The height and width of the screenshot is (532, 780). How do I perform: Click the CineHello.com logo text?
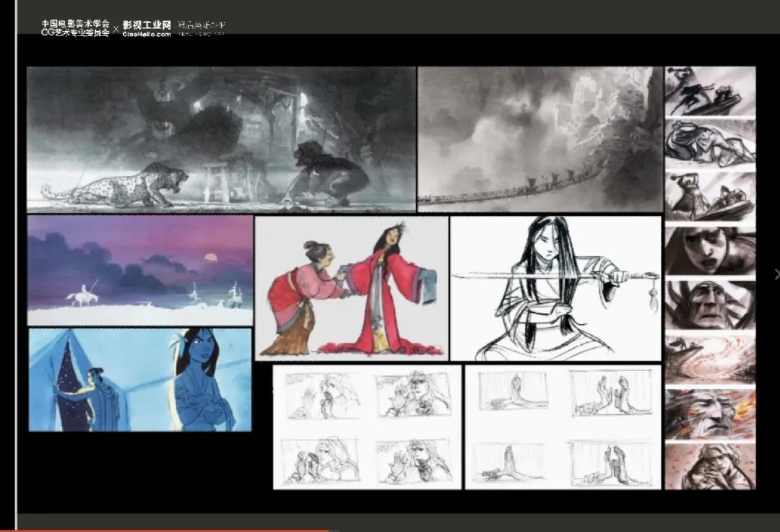tap(147, 35)
